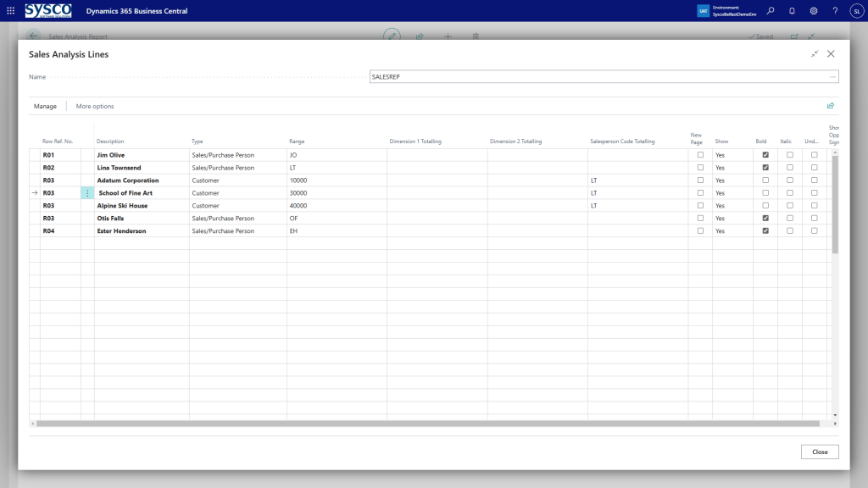The width and height of the screenshot is (868, 488).
Task: Click the search magnifier icon
Action: pyautogui.click(x=770, y=11)
